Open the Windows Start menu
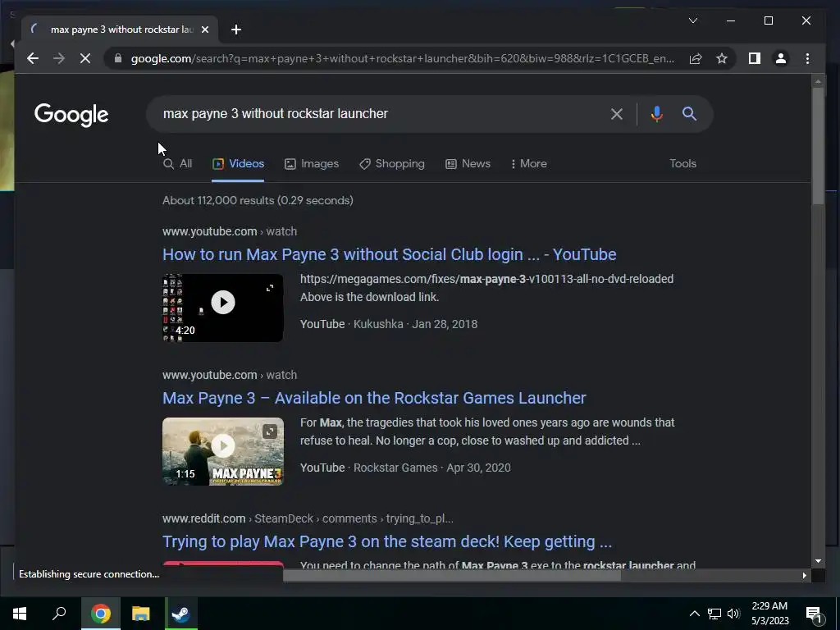840x630 pixels. tap(20, 614)
